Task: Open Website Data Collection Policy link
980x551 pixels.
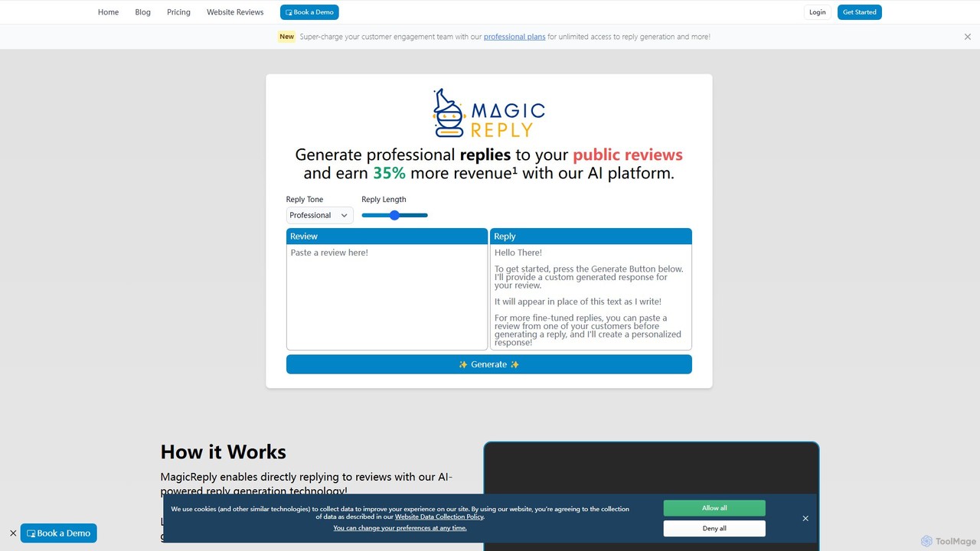Action: coord(439,517)
